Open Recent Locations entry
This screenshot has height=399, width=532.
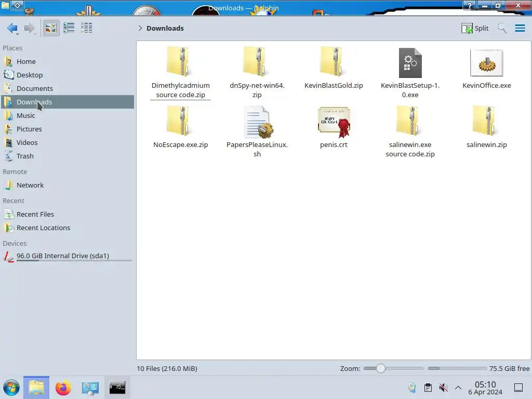click(67, 228)
